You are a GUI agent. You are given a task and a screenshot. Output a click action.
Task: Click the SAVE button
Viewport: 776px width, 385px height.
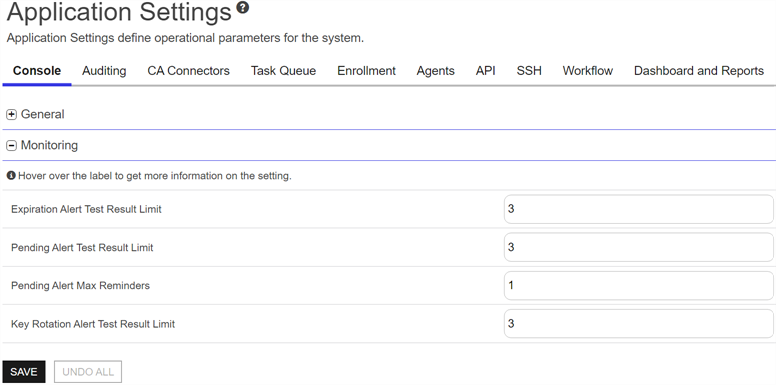(24, 372)
